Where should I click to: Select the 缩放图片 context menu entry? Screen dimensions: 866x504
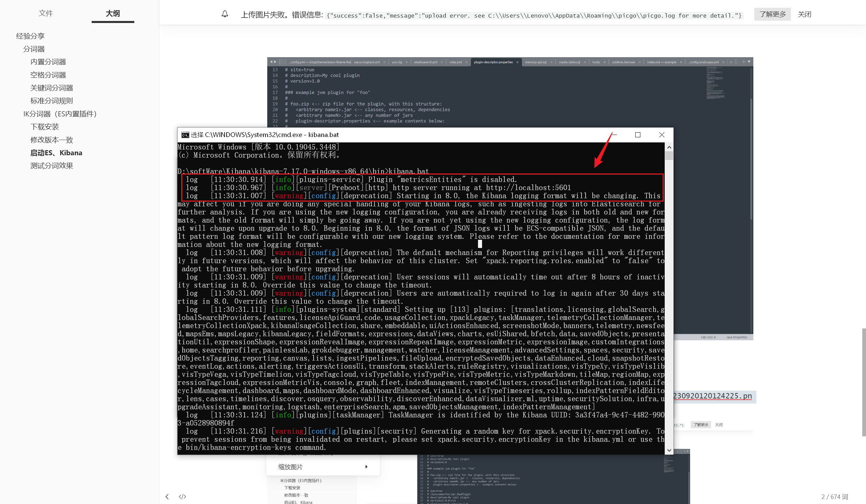coord(323,466)
